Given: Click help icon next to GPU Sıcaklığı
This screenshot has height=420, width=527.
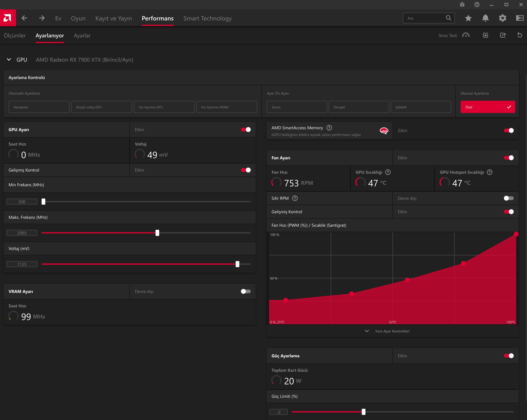Looking at the screenshot, I should click(x=388, y=172).
